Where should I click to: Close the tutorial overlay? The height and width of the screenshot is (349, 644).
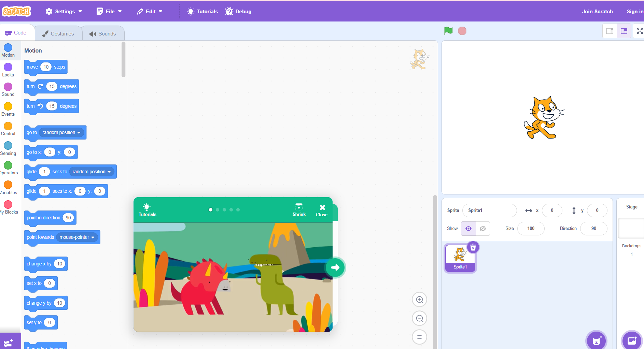tap(321, 209)
